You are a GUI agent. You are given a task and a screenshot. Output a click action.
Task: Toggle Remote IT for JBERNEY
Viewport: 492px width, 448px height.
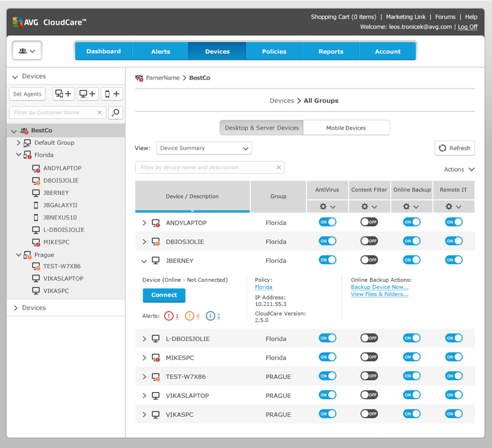tap(454, 260)
